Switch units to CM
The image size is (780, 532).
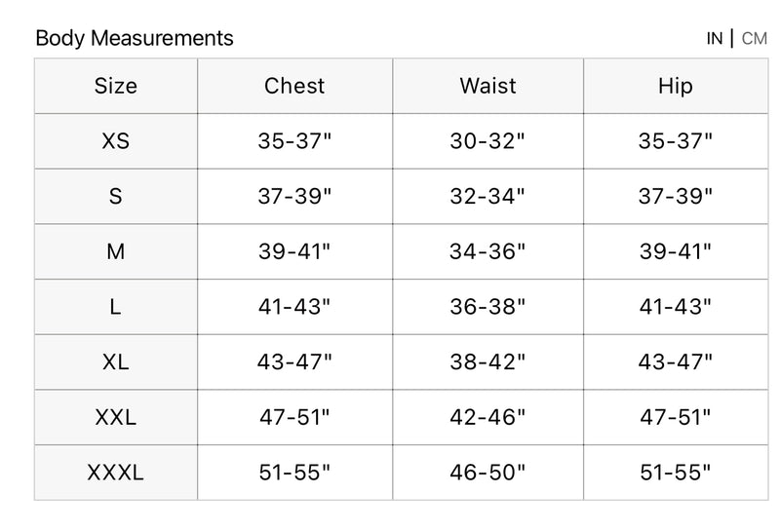[754, 39]
